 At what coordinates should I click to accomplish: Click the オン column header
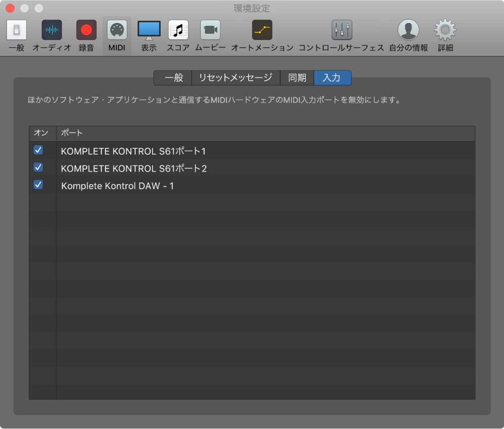coord(42,133)
